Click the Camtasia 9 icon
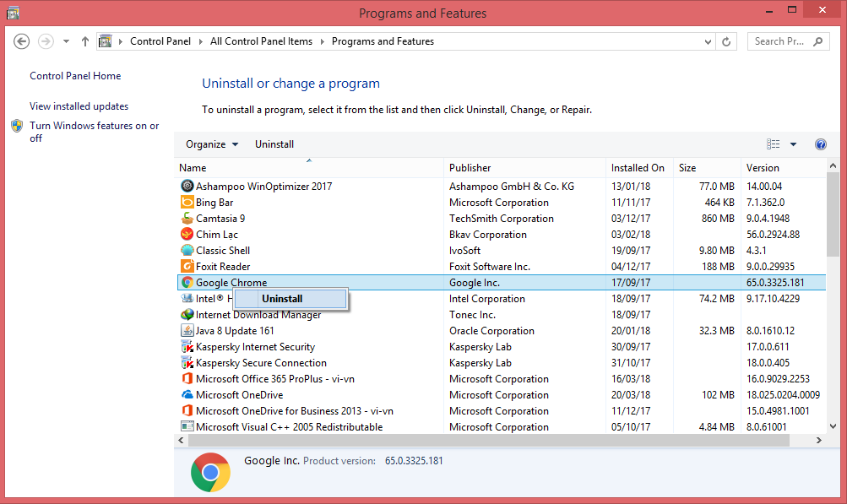 pos(187,219)
